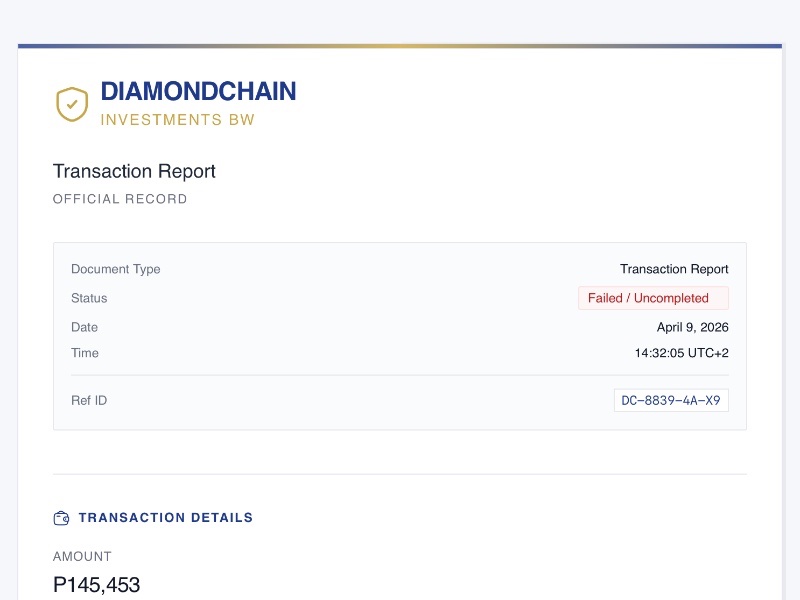Click the wallet icon beside Transaction Details
The width and height of the screenshot is (800, 600).
(x=61, y=518)
